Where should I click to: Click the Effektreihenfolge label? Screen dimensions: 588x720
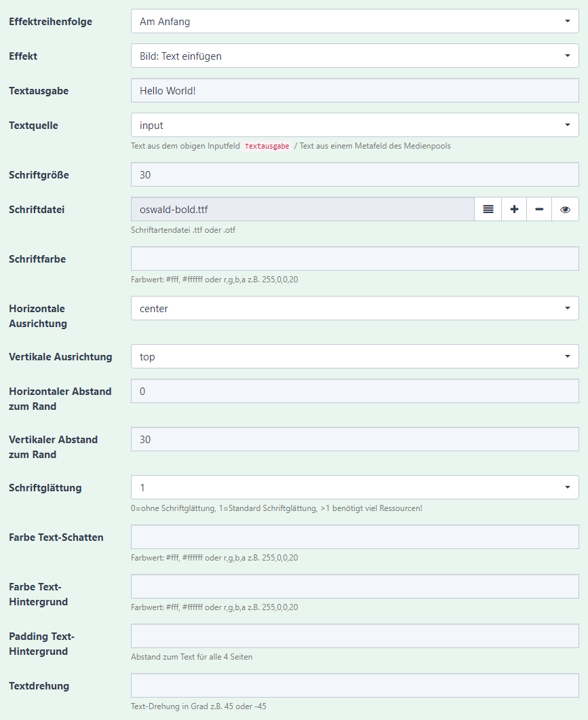50,22
